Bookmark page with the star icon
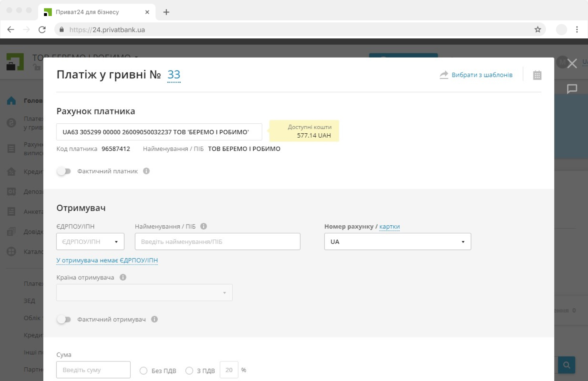The height and width of the screenshot is (381, 588). point(538,30)
